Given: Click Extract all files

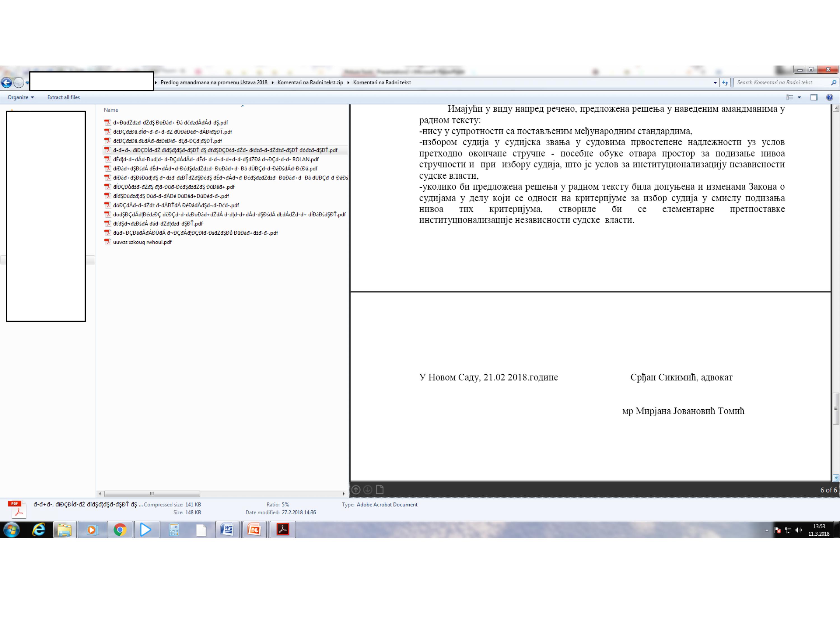Looking at the screenshot, I should point(63,97).
